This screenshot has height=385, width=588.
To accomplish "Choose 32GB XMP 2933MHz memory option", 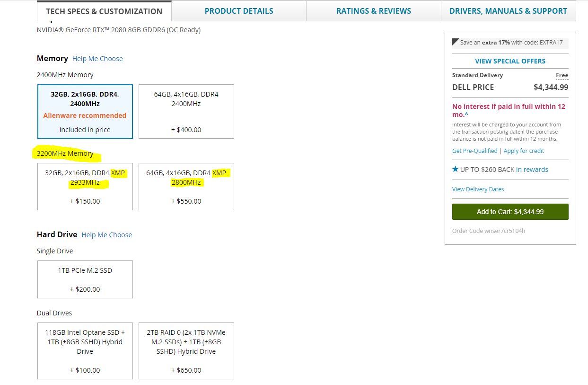I will coord(85,187).
